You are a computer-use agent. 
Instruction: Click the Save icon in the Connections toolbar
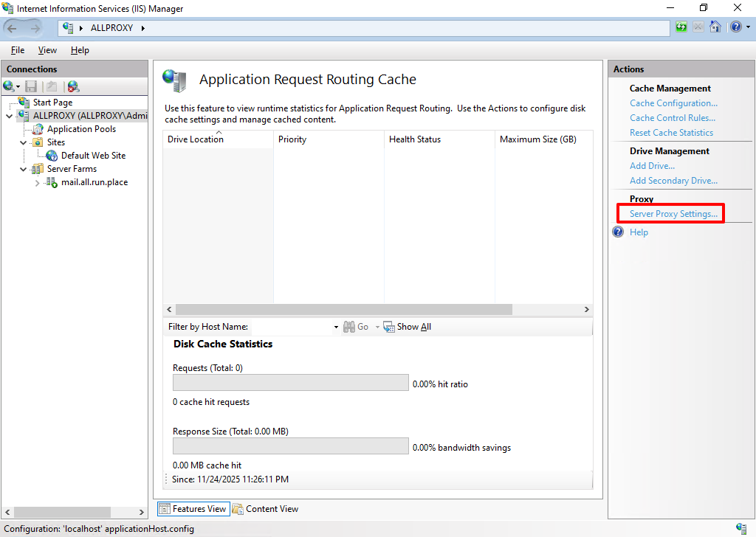[x=31, y=86]
